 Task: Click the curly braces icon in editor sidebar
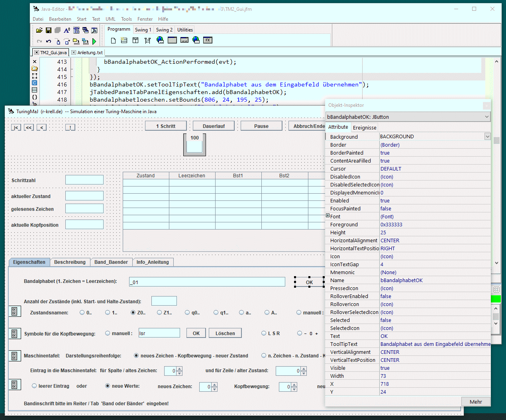(35, 97)
